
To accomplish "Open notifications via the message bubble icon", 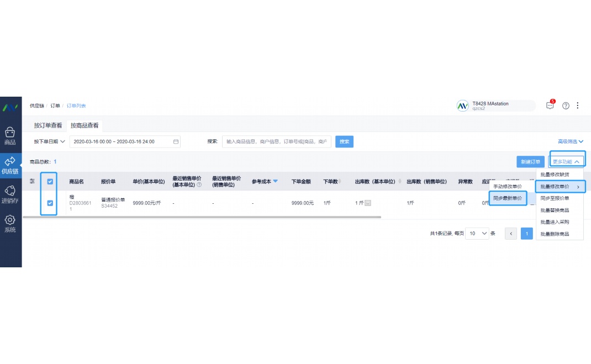I will tap(550, 105).
